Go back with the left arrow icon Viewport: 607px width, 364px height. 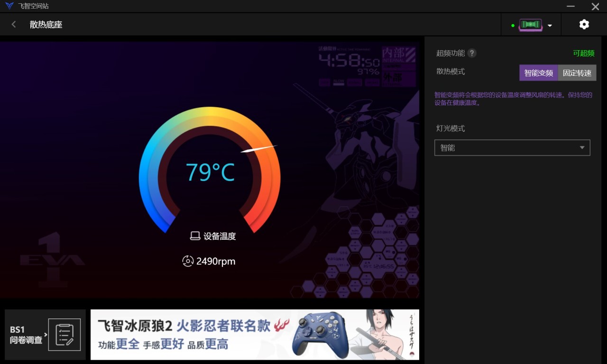[14, 25]
